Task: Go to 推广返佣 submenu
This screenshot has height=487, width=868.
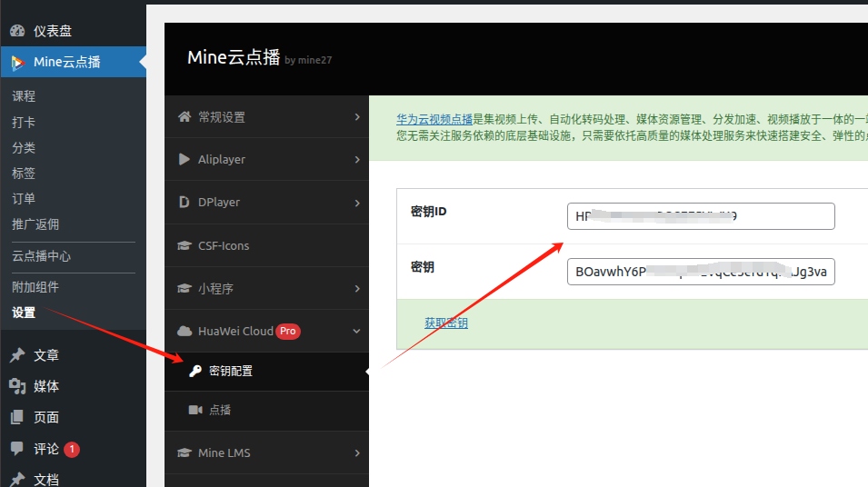Action: click(x=35, y=224)
